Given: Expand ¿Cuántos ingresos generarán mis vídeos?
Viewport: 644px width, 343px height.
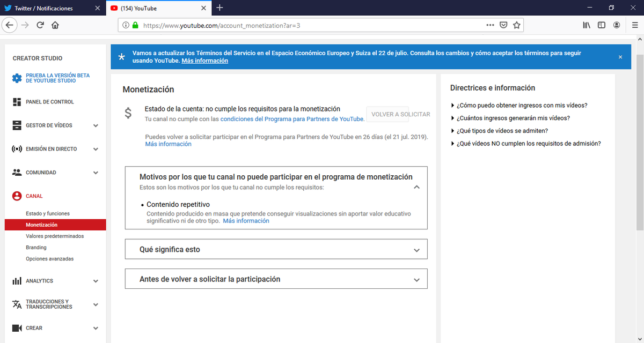Looking at the screenshot, I should [x=510, y=118].
